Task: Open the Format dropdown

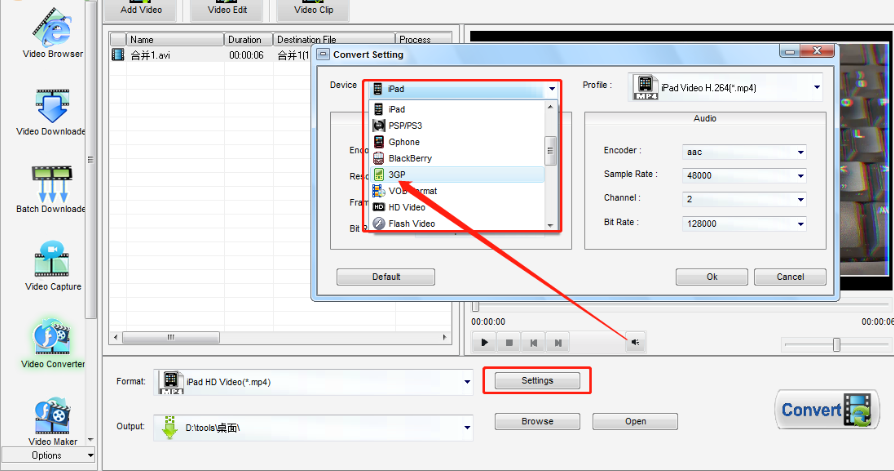Action: [x=467, y=382]
